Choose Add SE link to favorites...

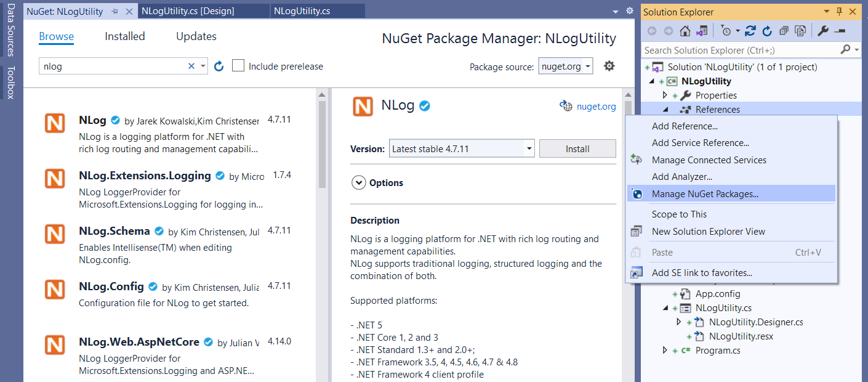click(x=731, y=272)
